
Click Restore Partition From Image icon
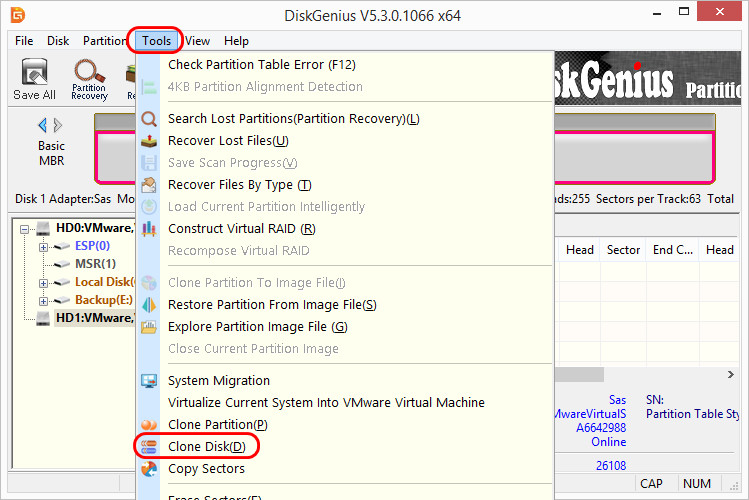(x=149, y=305)
